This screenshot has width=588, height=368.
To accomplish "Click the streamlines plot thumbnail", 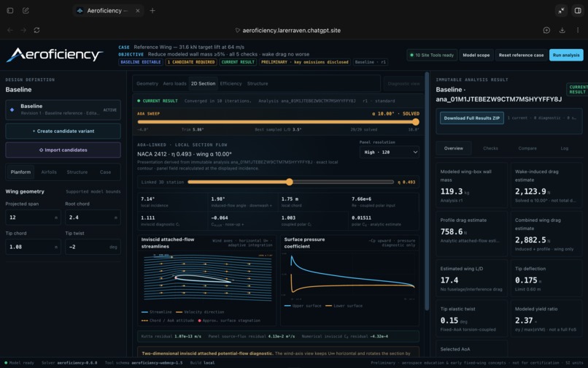I will pos(207,278).
